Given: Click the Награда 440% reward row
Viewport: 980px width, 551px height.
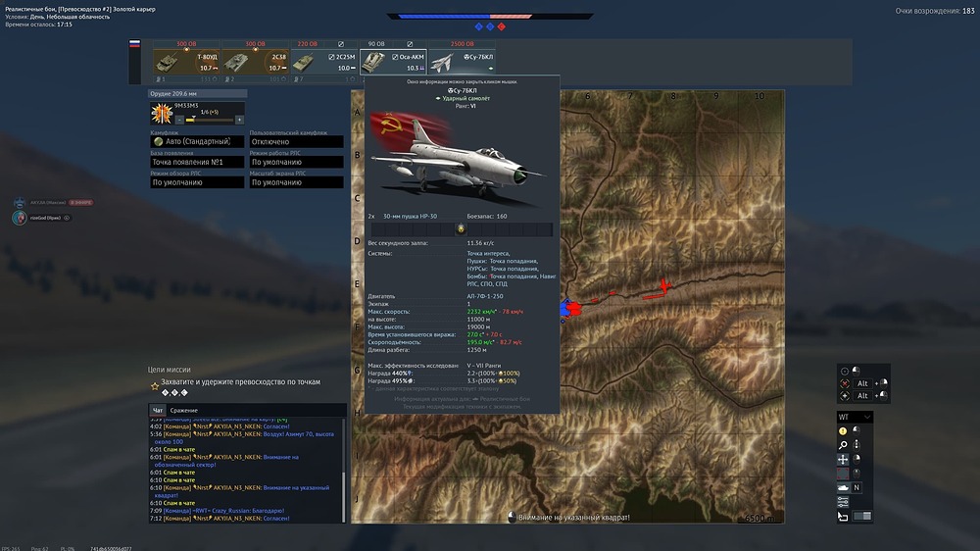Looking at the screenshot, I should coord(444,374).
